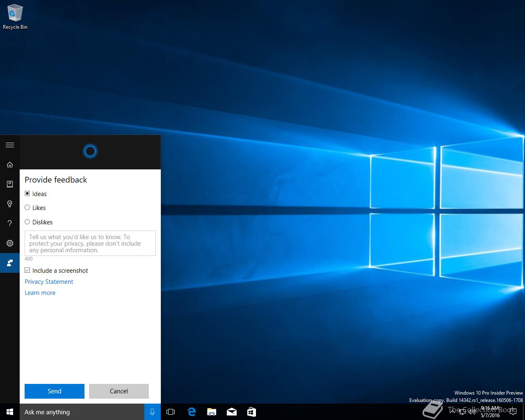Open the Cortana hamburger menu

[10, 145]
